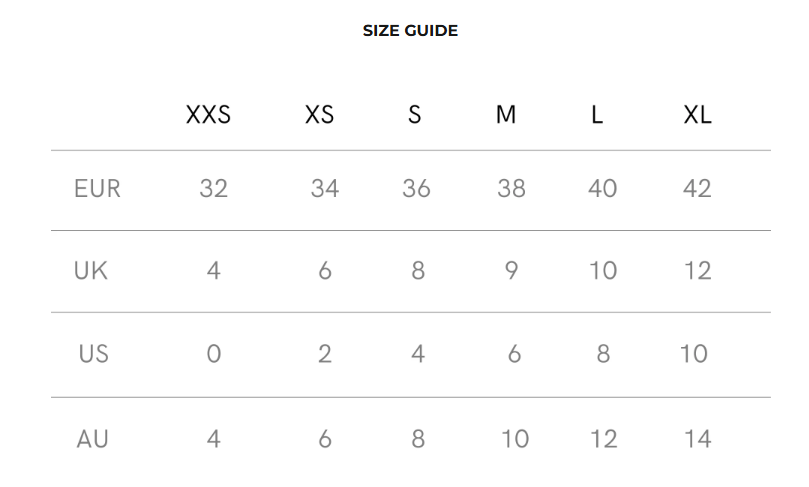Image resolution: width=809 pixels, height=487 pixels.
Task: Click EUR size 36 cell
Action: [416, 188]
